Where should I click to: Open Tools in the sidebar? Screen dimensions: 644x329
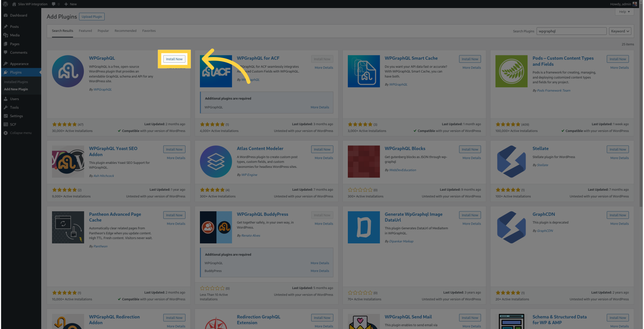[x=14, y=107]
